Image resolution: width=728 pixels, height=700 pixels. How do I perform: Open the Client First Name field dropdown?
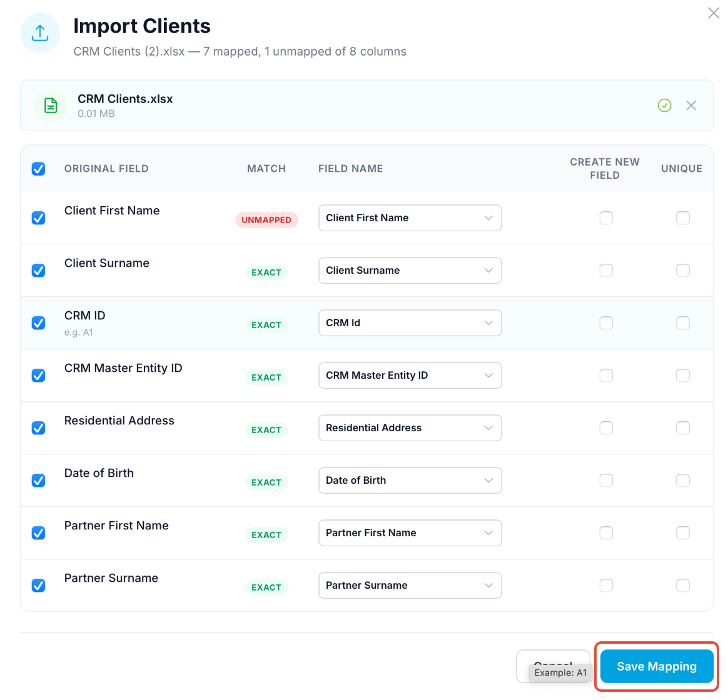click(410, 218)
